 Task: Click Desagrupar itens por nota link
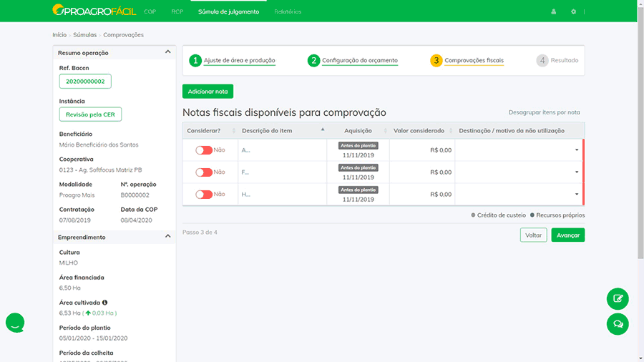pyautogui.click(x=545, y=112)
